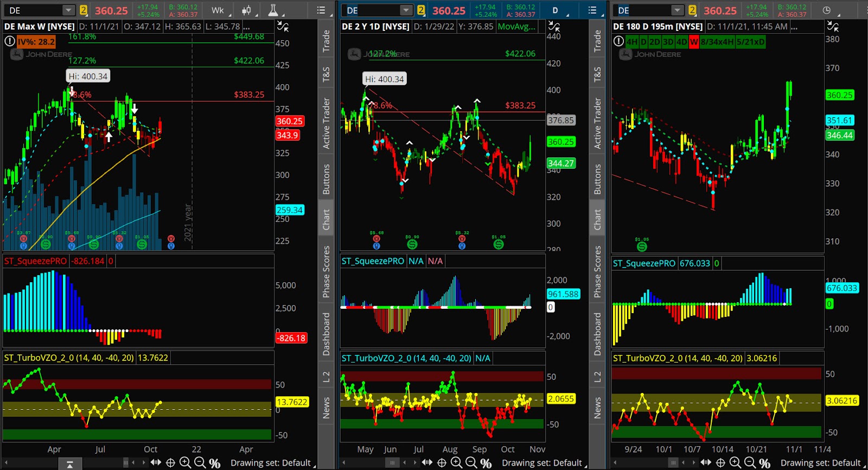Screen dimensions: 868x470
Task: Open the Dashboard tab in the second sidebar
Action: (597, 334)
